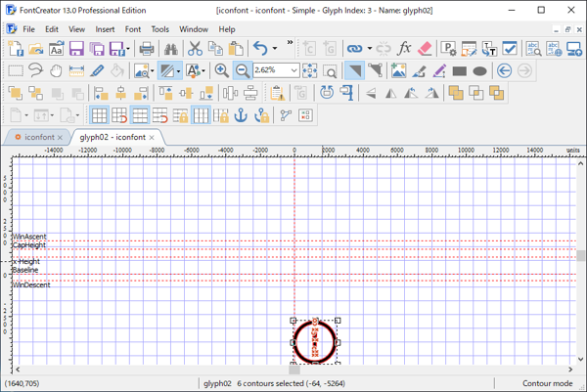The width and height of the screenshot is (587, 392).
Task: Open the Insert menu
Action: pos(105,29)
